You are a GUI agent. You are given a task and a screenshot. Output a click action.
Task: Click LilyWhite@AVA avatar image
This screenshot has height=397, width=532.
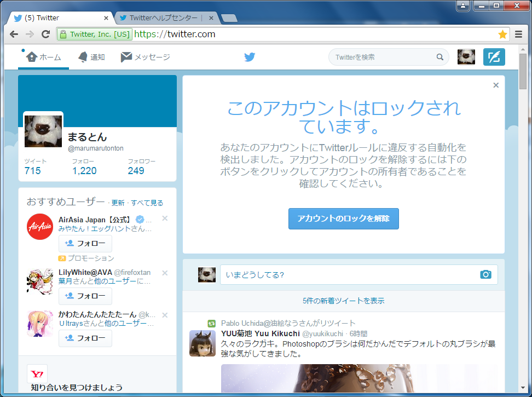click(x=40, y=281)
